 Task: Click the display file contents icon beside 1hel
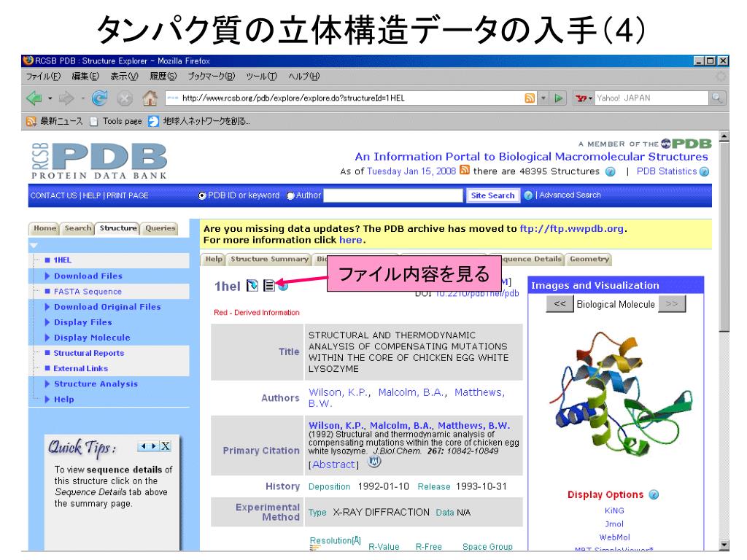click(269, 285)
